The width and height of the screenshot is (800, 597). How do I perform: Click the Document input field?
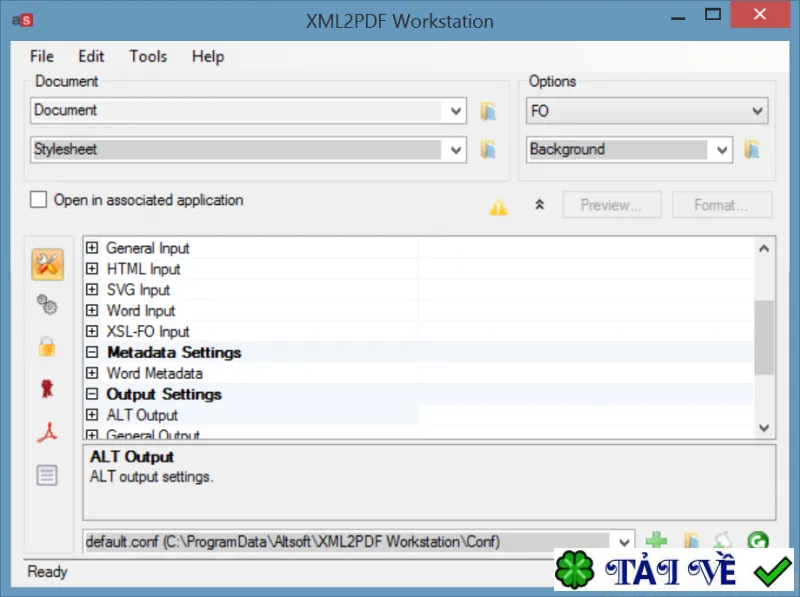click(x=237, y=111)
